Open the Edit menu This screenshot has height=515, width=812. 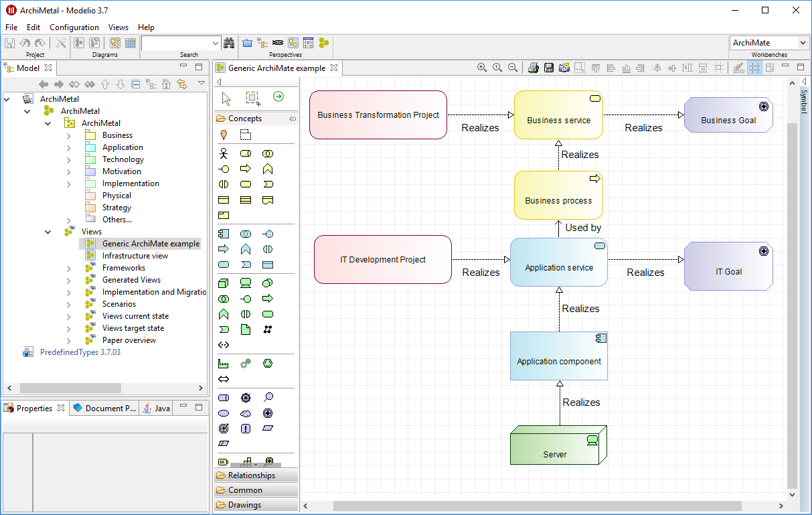click(33, 27)
